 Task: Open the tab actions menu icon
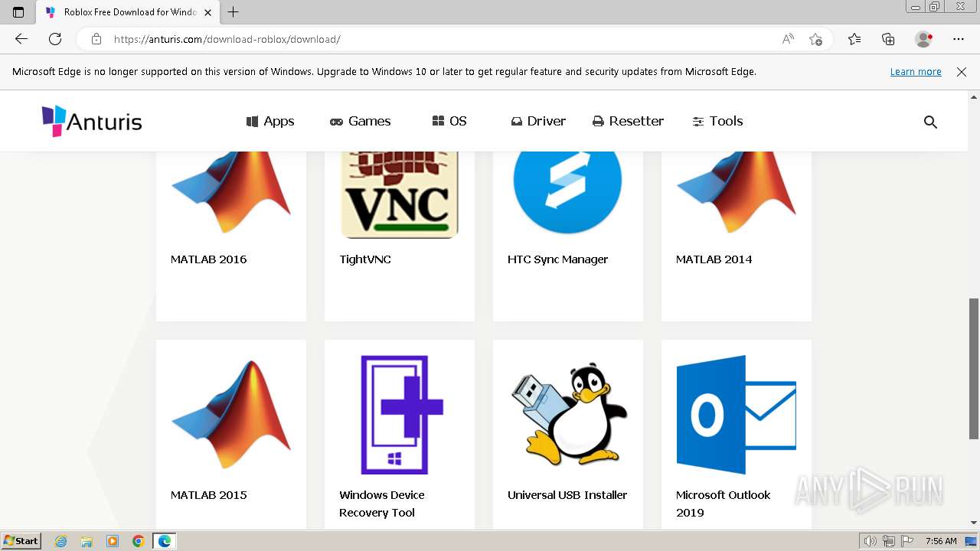pyautogui.click(x=18, y=12)
